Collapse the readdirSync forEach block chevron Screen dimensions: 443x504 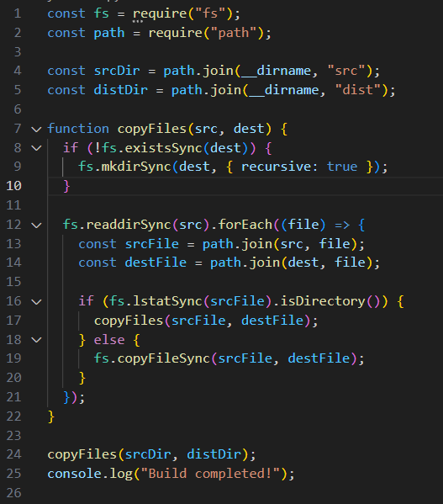37,225
